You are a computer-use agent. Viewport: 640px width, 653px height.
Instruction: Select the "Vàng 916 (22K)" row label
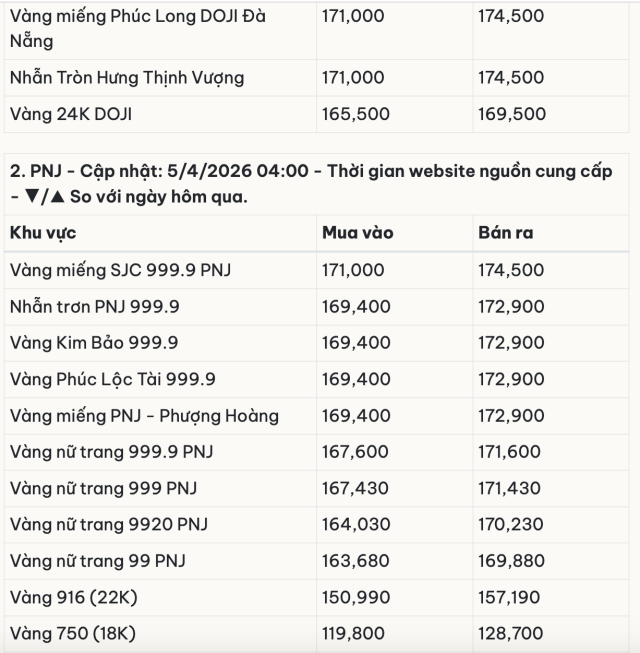pyautogui.click(x=74, y=598)
